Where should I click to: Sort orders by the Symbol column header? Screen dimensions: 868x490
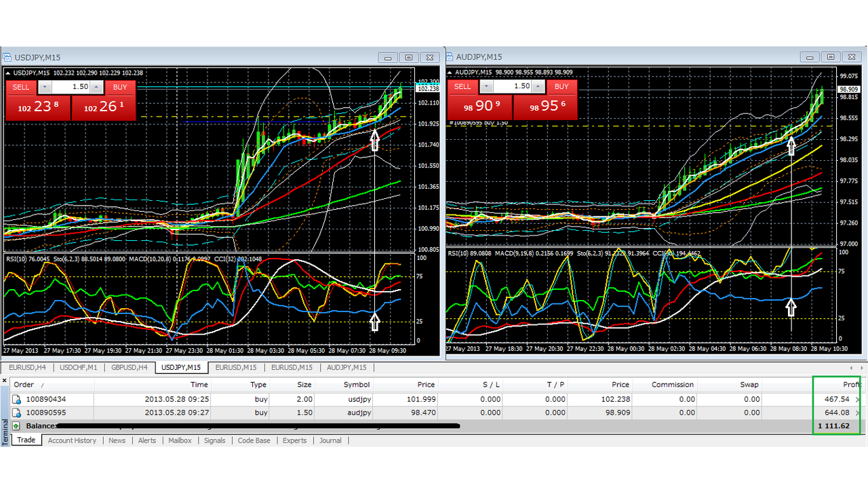(x=344, y=385)
